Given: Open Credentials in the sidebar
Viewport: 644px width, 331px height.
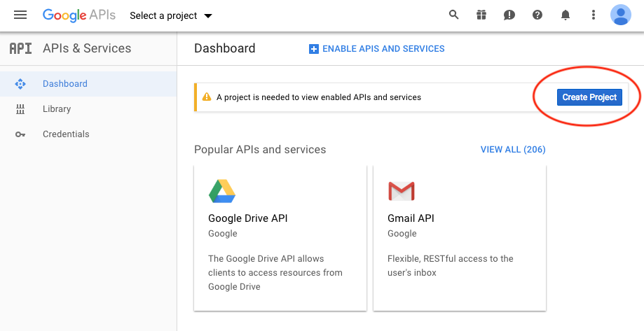Looking at the screenshot, I should (66, 134).
